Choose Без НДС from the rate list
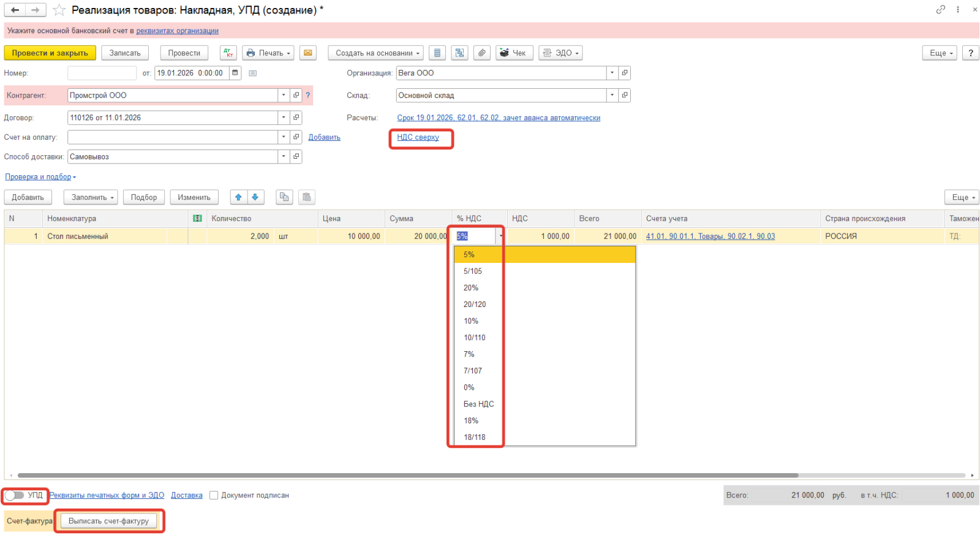The width and height of the screenshot is (980, 535). point(478,404)
